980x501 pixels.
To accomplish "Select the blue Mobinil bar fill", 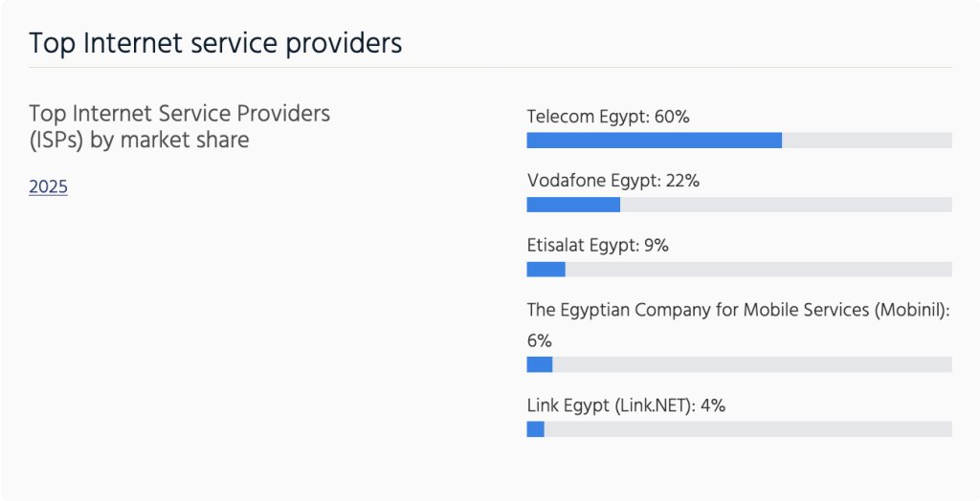I will (540, 364).
